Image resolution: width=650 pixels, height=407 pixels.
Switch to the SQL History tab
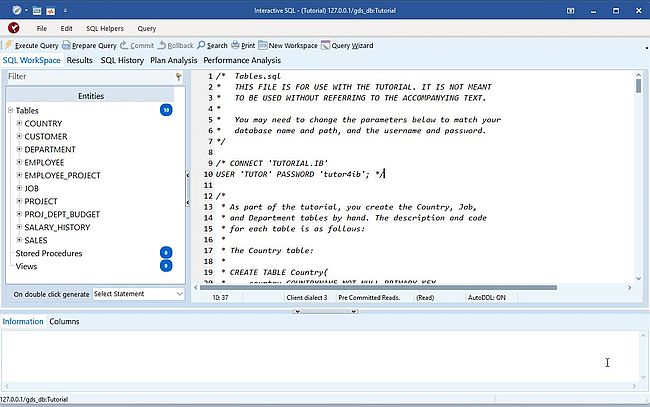coord(122,60)
